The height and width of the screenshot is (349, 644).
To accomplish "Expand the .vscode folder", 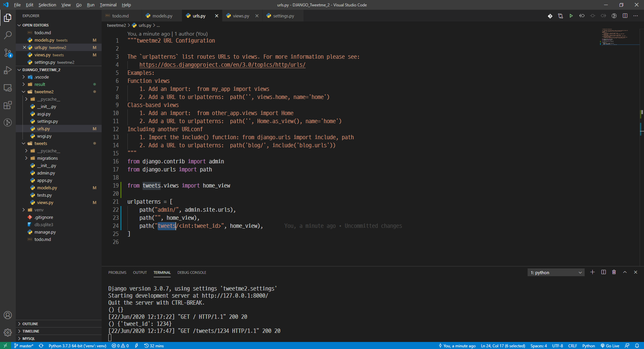I will pos(59,77).
